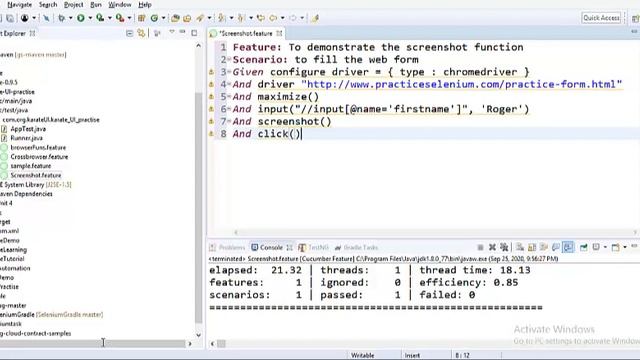Click the Next Annotation icon

222,18
